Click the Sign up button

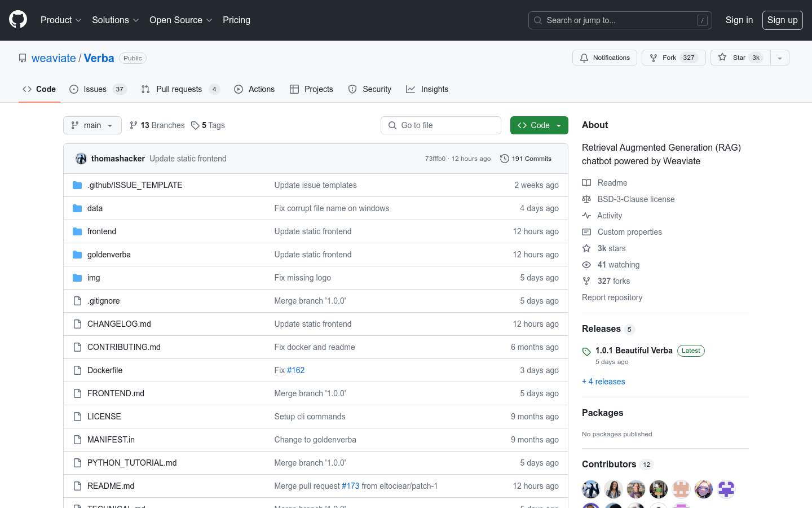click(x=783, y=20)
